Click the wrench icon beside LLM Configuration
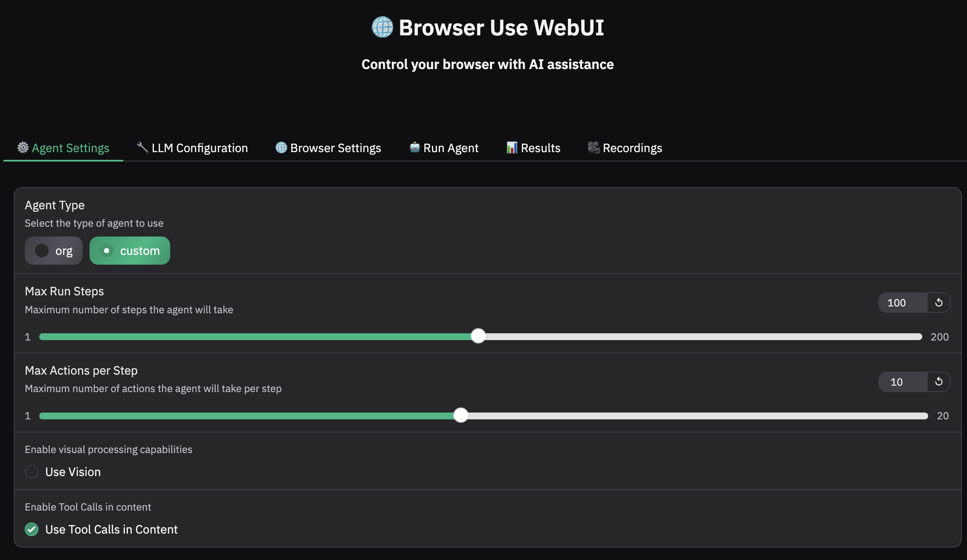 click(x=142, y=147)
